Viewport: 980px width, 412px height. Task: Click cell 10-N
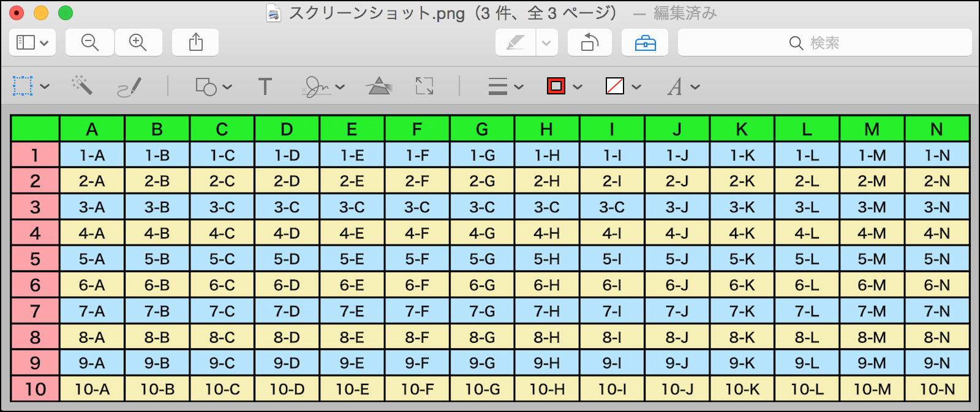click(937, 389)
